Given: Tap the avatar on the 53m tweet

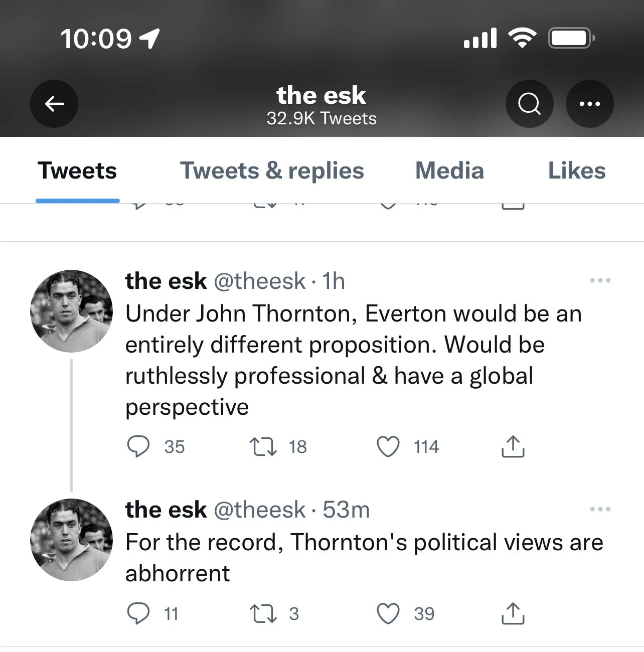Looking at the screenshot, I should (x=71, y=540).
